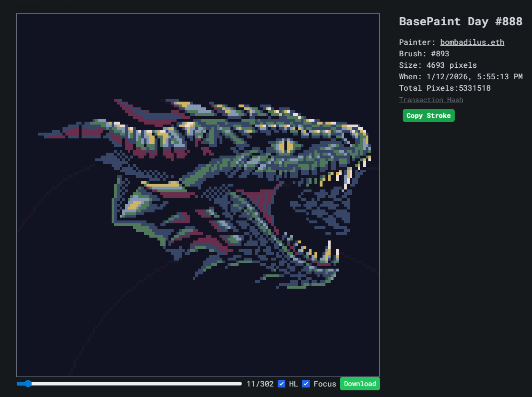Toggle the Focus checkbox
This screenshot has height=397, width=532.
coord(306,384)
